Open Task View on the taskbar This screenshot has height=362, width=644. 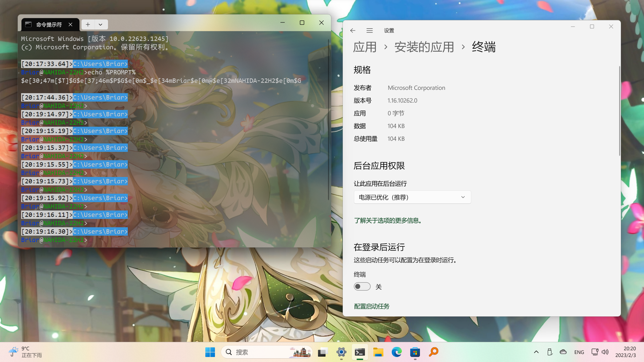(x=322, y=352)
